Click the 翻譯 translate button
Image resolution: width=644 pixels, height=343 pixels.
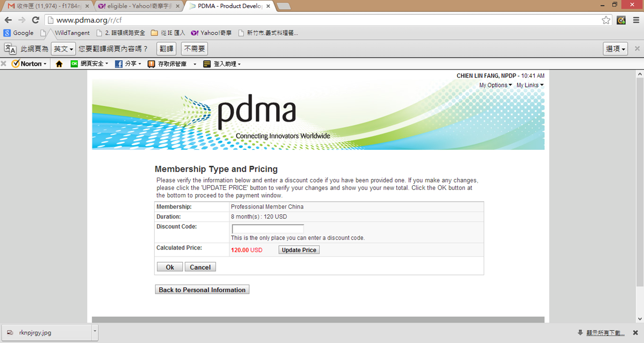(x=166, y=49)
